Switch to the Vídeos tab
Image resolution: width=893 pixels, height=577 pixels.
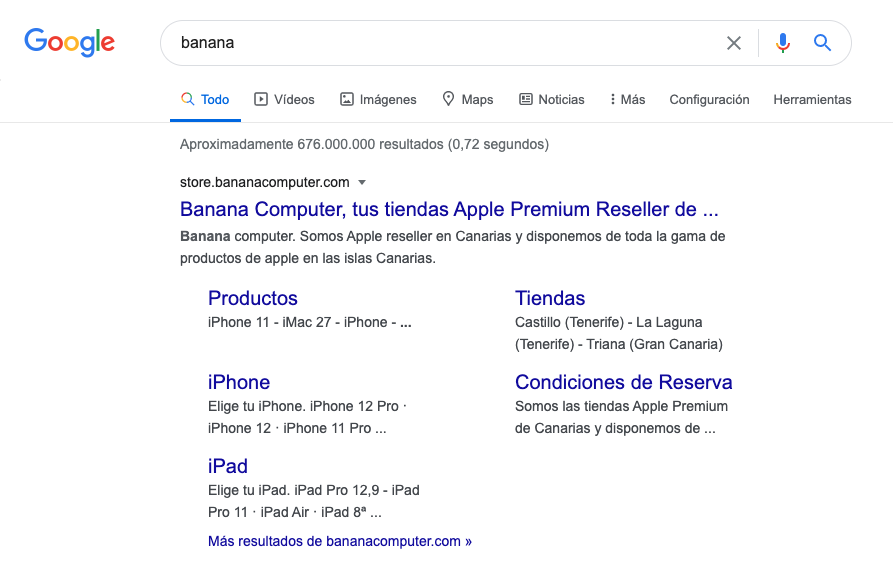pos(284,100)
